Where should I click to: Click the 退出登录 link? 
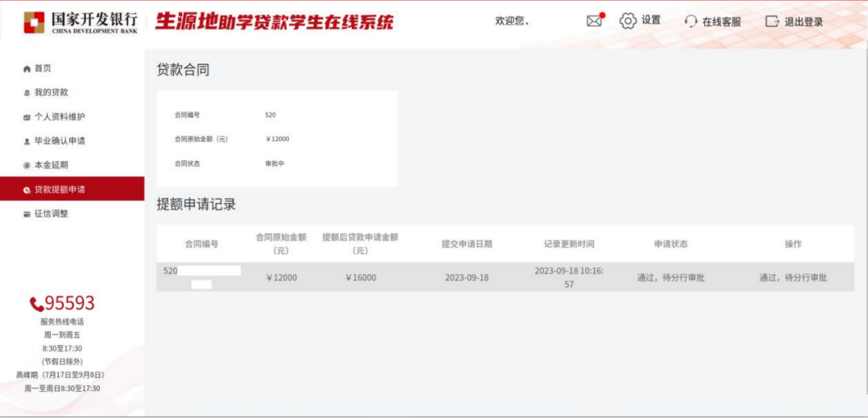[804, 22]
